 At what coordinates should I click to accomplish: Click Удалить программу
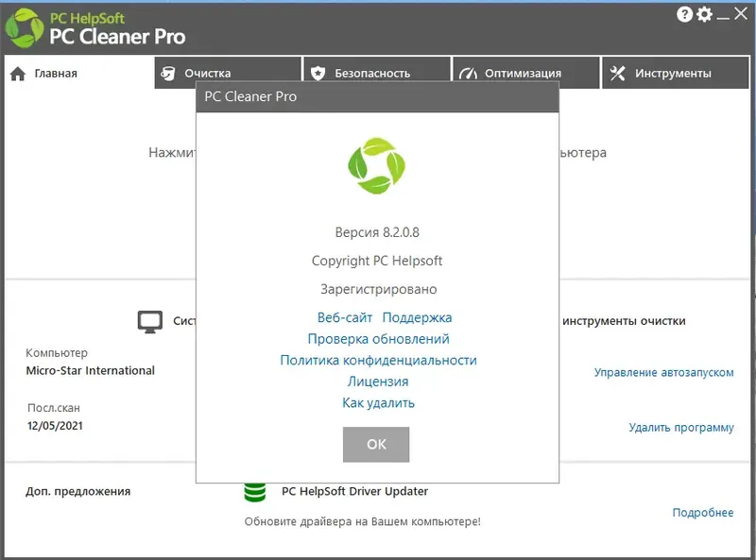(680, 427)
